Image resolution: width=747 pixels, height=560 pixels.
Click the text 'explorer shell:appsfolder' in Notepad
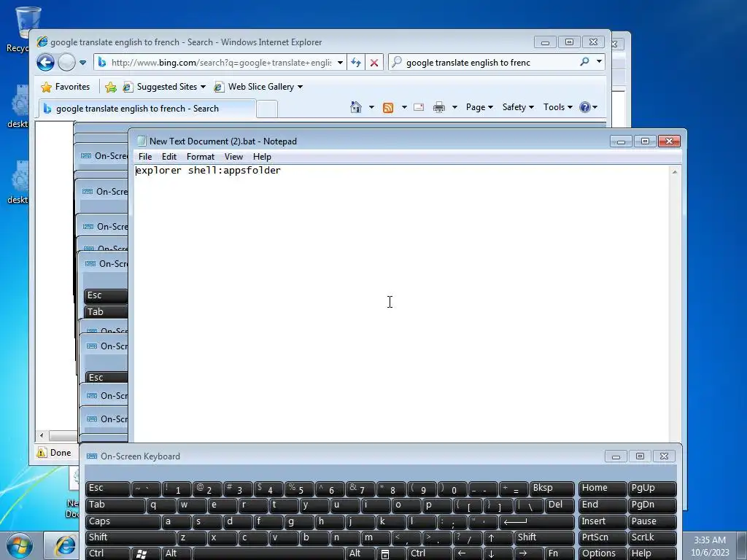pyautogui.click(x=208, y=171)
